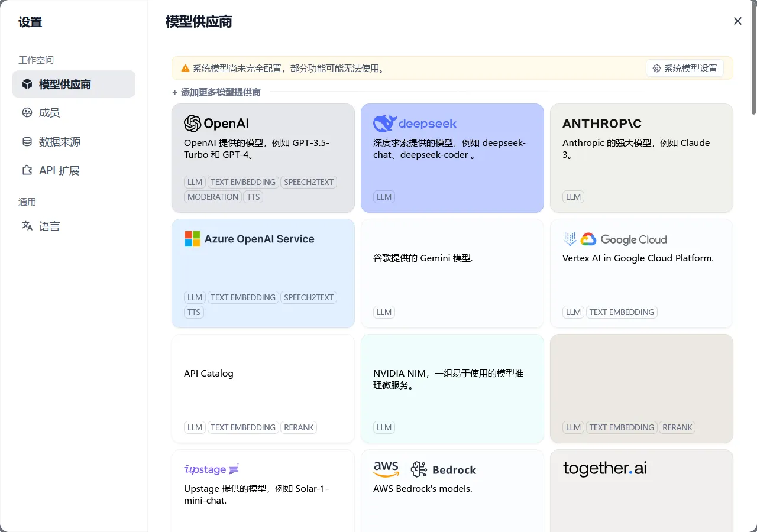Click Vertex AI in Google Cloud Platform text

638,258
